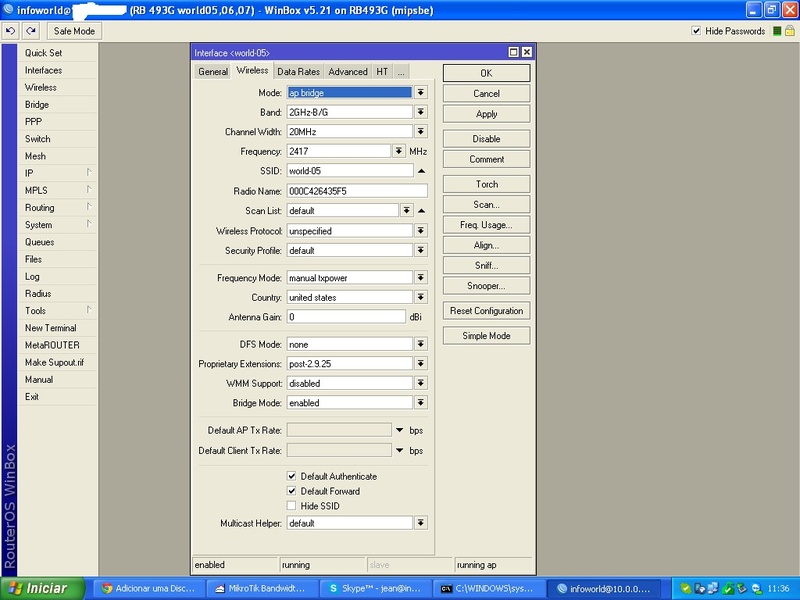Open the Bridge Mode dropdown arrow
Screen dimensions: 800x600
click(420, 403)
